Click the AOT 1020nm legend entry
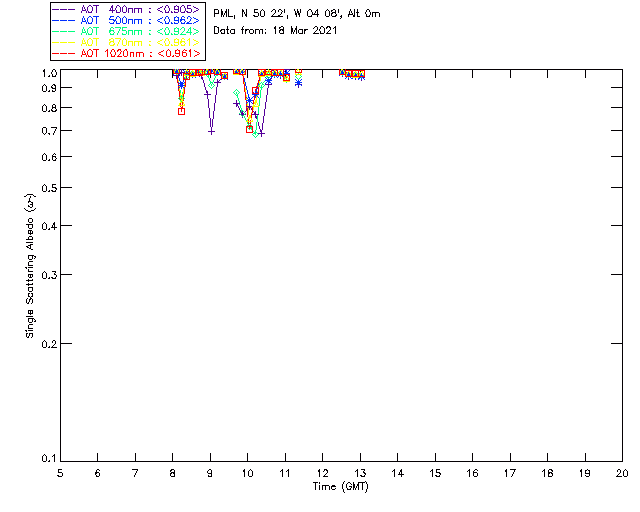This screenshot has height=512, width=640. click(127, 53)
